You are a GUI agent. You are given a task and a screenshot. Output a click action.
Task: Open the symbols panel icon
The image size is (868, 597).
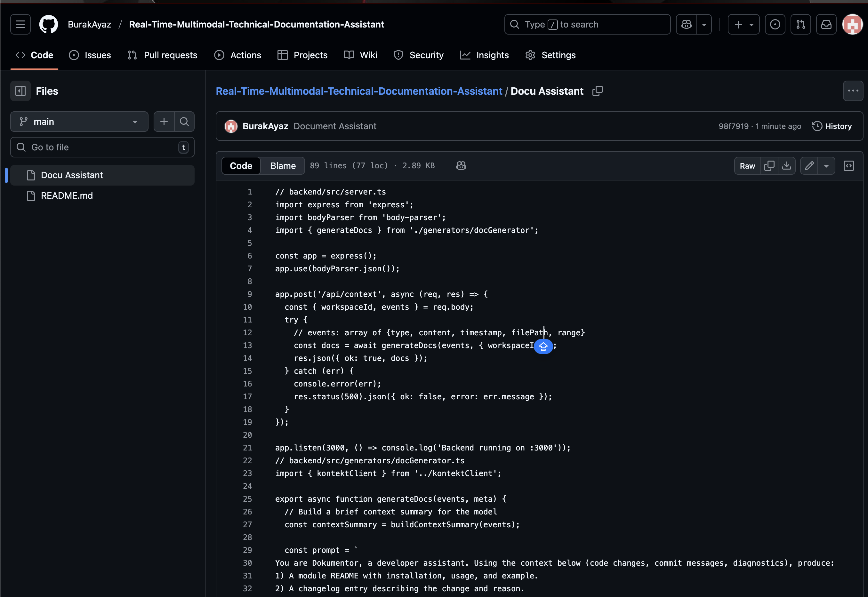(849, 166)
